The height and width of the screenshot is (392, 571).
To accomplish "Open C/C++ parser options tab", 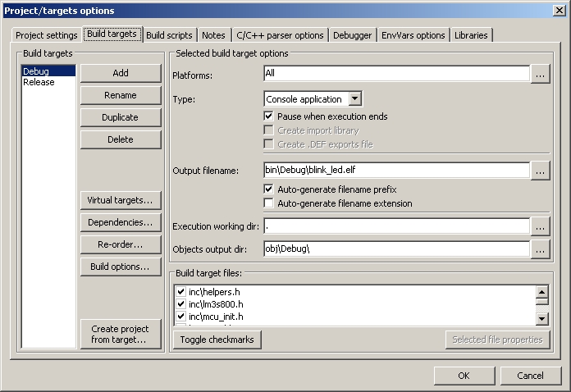I will 280,35.
